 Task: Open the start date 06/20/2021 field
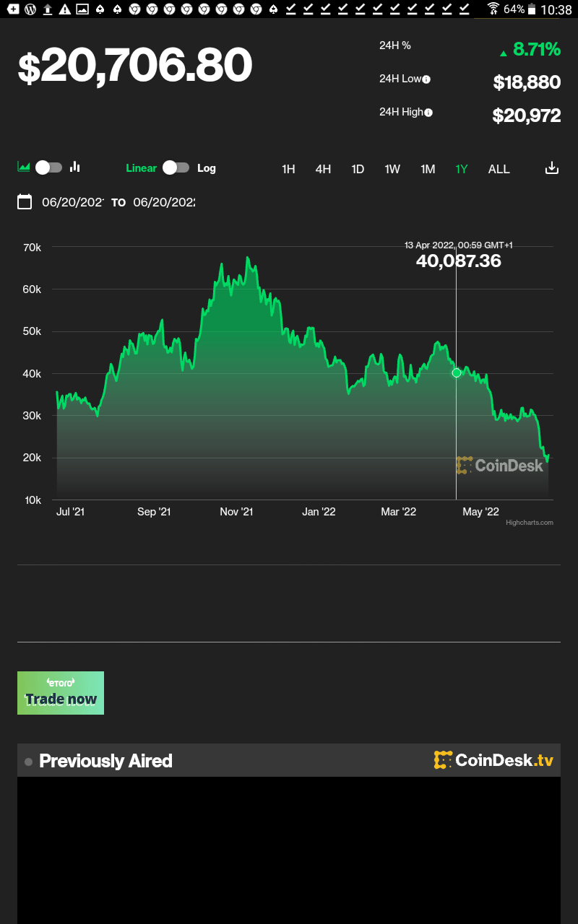click(73, 202)
